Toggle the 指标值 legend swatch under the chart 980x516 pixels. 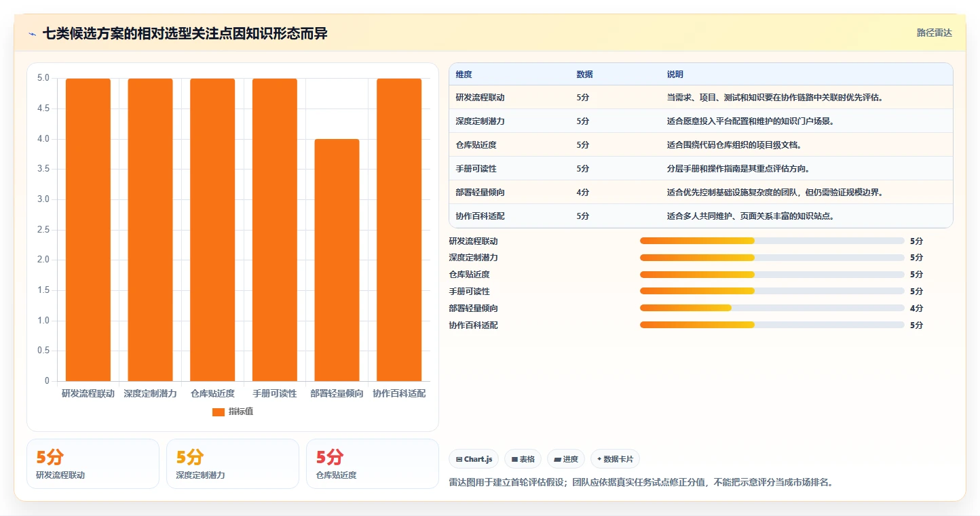coord(218,412)
